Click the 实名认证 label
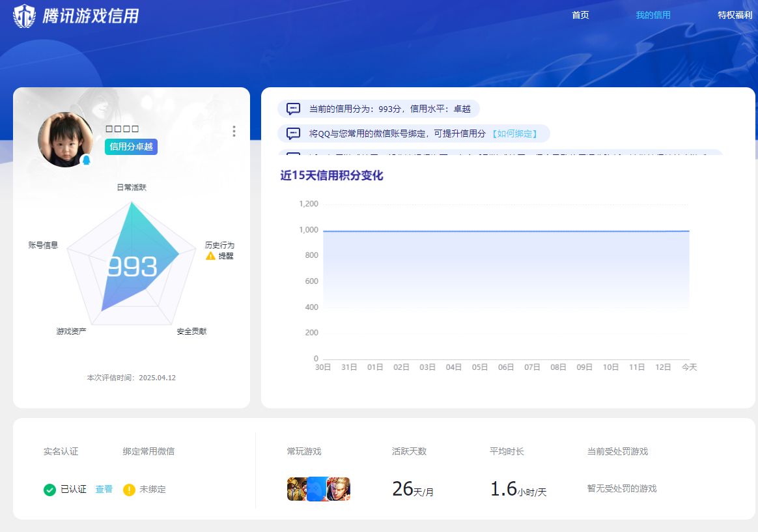Screen dimensions: 758x532 click(61, 451)
